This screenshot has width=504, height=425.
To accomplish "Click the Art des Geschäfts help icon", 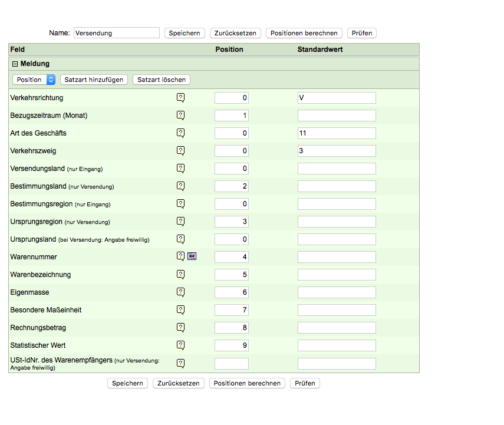I will tap(181, 133).
